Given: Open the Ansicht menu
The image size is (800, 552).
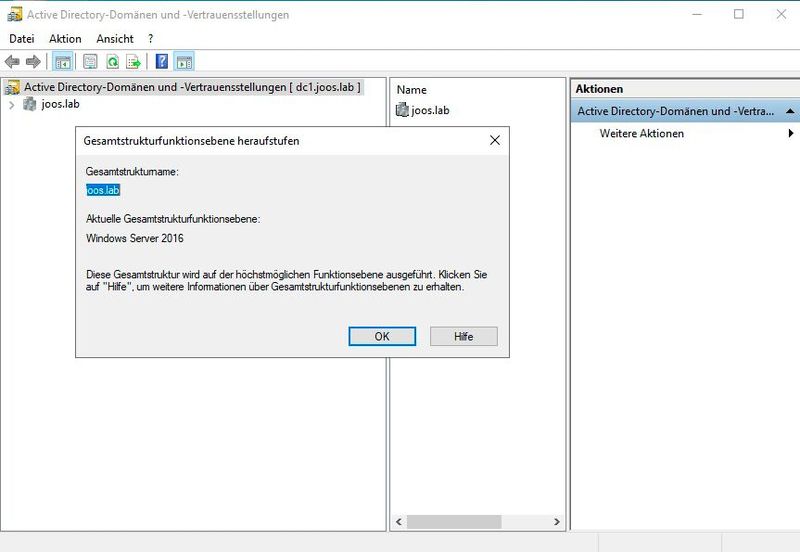Looking at the screenshot, I should pos(115,39).
